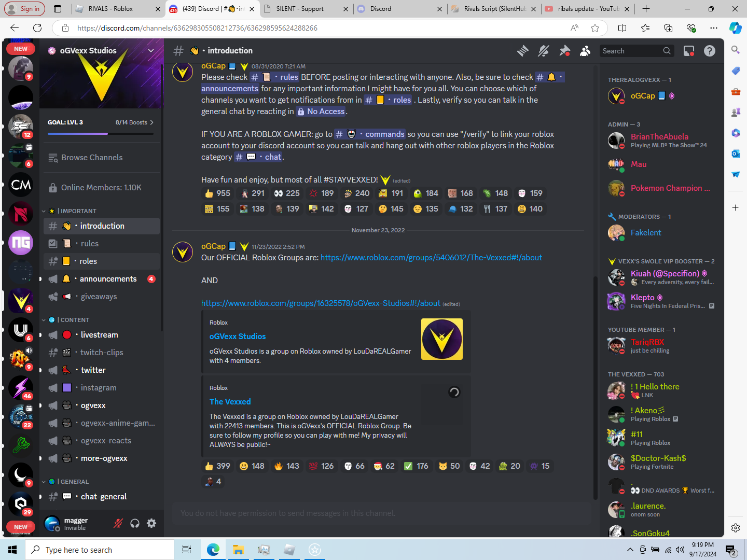This screenshot has height=560, width=747.
Task: Open Edge sidebar search icon
Action: coord(736,50)
